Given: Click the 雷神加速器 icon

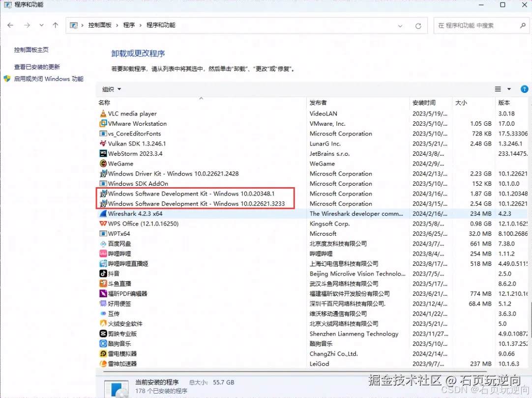Looking at the screenshot, I should tap(103, 364).
